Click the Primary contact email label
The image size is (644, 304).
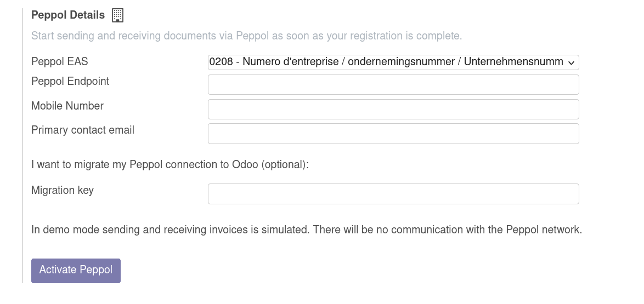[83, 130]
